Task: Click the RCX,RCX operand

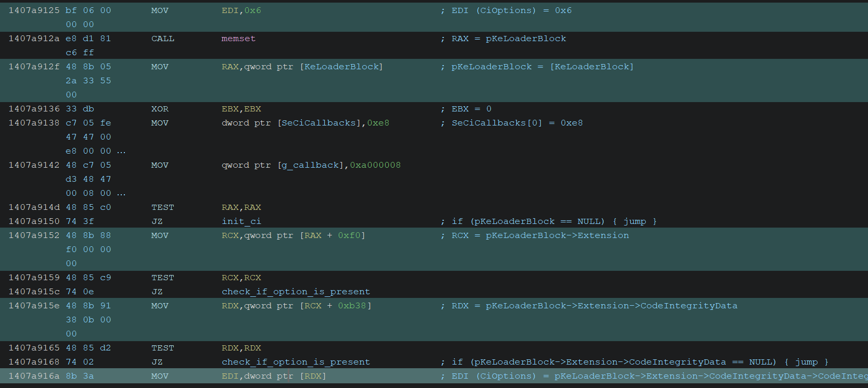Action: pos(241,278)
